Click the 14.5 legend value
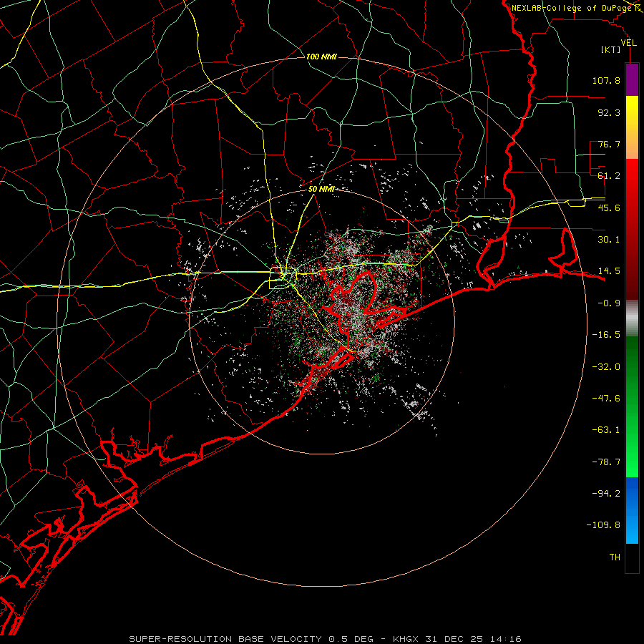Screen dimensions: 644x644 609,271
